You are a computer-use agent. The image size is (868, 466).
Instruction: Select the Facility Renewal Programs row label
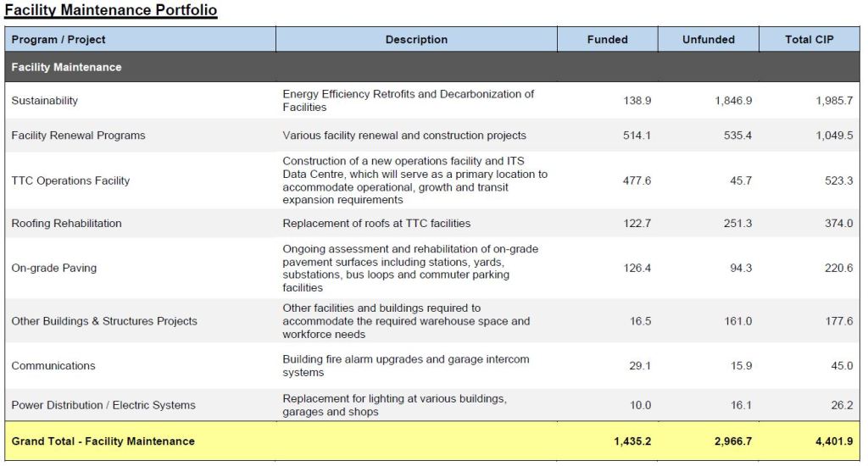78,136
